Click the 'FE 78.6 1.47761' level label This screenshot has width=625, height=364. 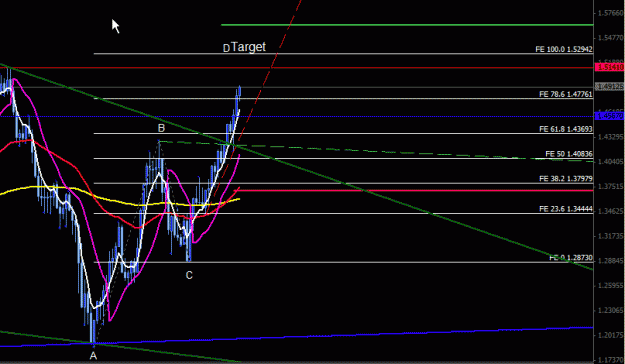566,94
